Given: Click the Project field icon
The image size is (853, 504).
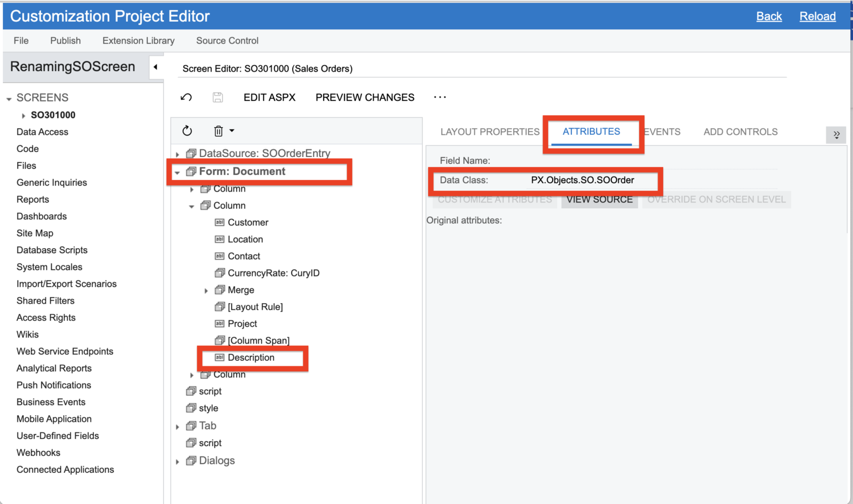Looking at the screenshot, I should coord(219,324).
